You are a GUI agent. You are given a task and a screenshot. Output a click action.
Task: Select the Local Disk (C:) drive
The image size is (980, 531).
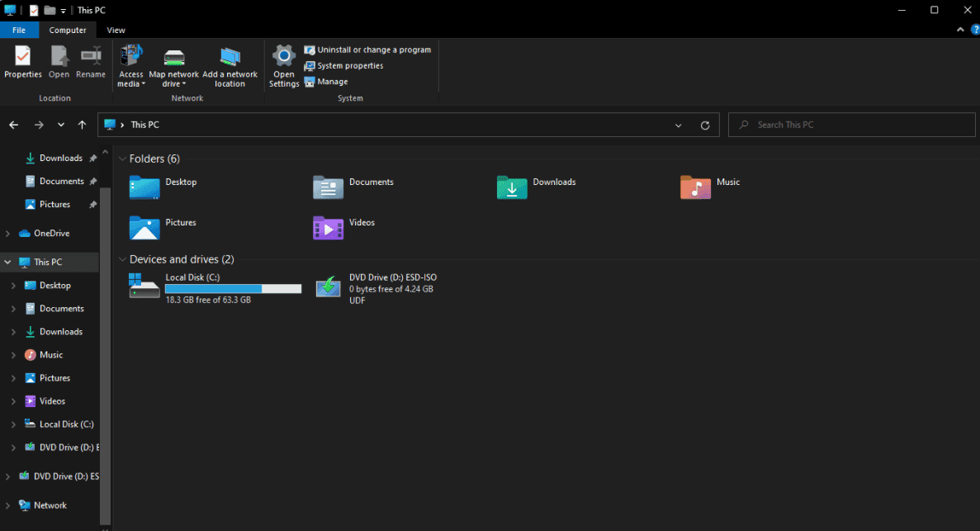(x=215, y=288)
